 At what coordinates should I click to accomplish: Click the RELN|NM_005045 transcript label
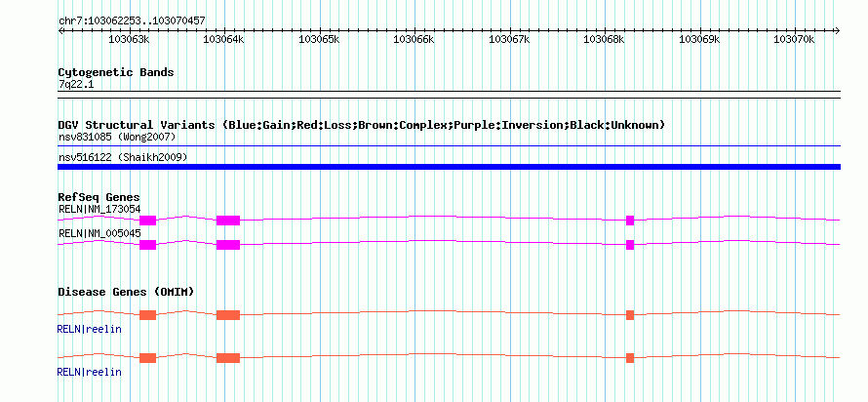[99, 233]
